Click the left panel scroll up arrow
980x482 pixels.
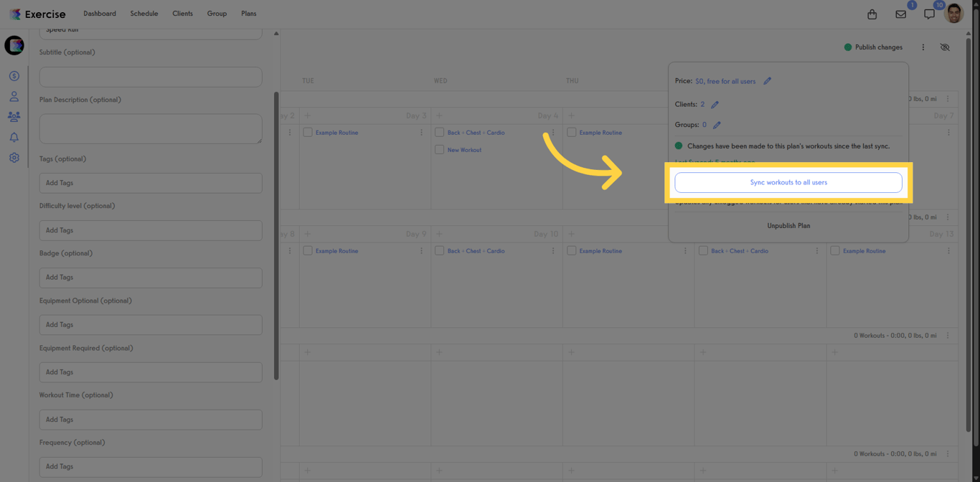pyautogui.click(x=276, y=34)
